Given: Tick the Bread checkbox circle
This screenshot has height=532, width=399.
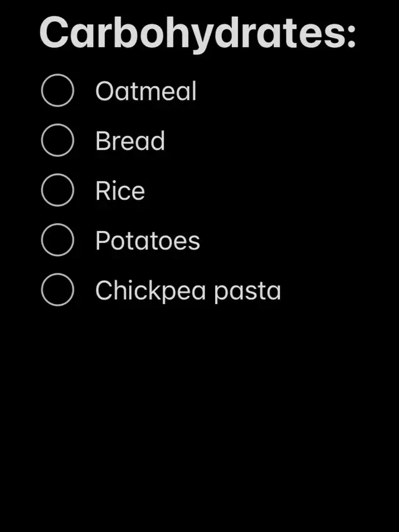Looking at the screenshot, I should (x=57, y=141).
